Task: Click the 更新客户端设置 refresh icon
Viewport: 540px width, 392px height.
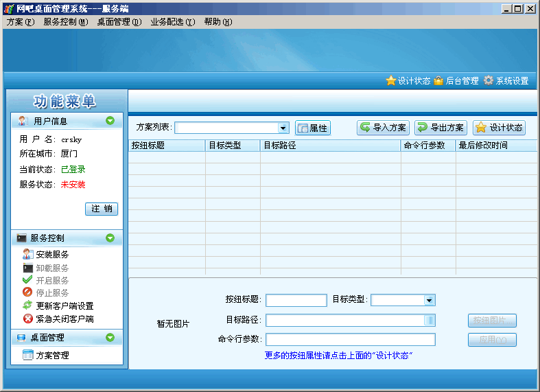Action: 28,306
